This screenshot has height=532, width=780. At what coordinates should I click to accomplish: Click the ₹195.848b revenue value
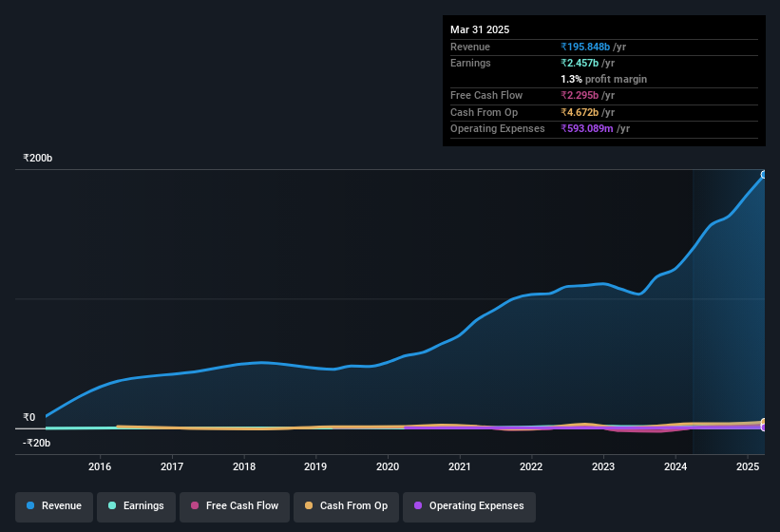pyautogui.click(x=585, y=47)
